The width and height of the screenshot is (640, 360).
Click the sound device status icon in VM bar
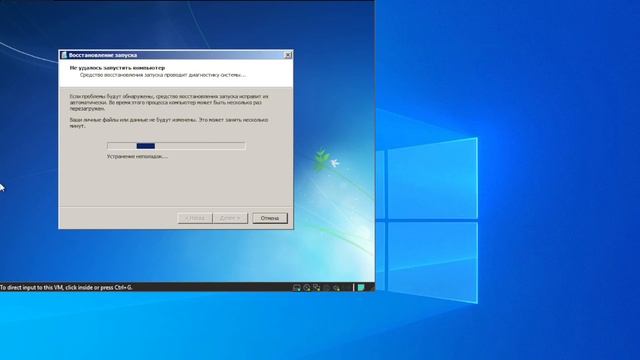point(337,288)
